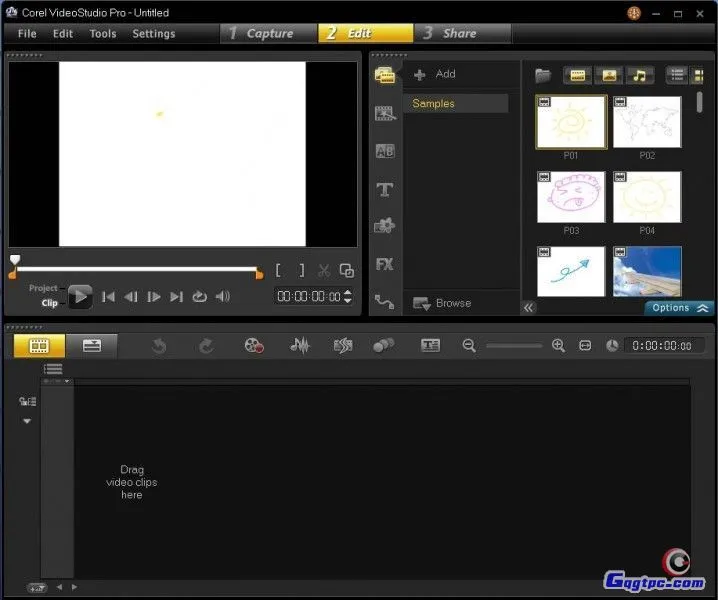Expand the Options panel
The width and height of the screenshot is (718, 600).
pyautogui.click(x=679, y=308)
